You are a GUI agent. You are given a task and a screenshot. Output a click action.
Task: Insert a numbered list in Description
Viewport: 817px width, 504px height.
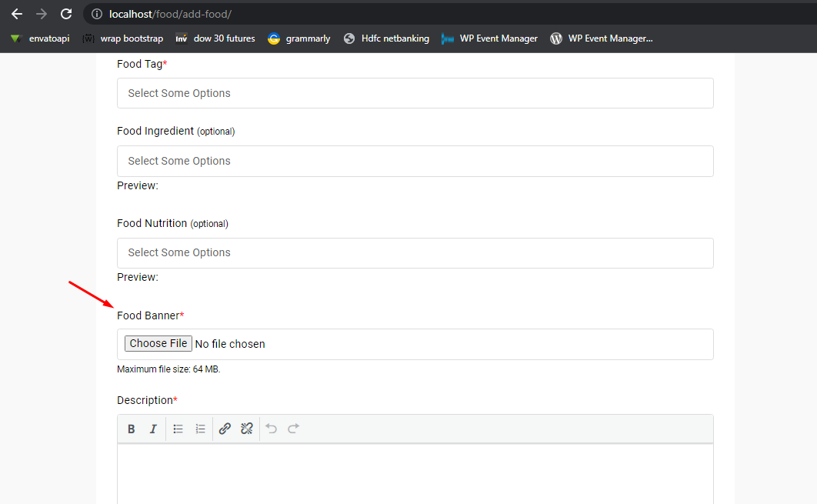click(201, 429)
